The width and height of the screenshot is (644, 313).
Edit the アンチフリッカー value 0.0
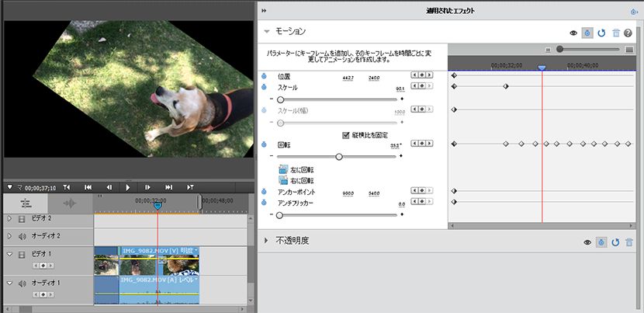click(402, 204)
